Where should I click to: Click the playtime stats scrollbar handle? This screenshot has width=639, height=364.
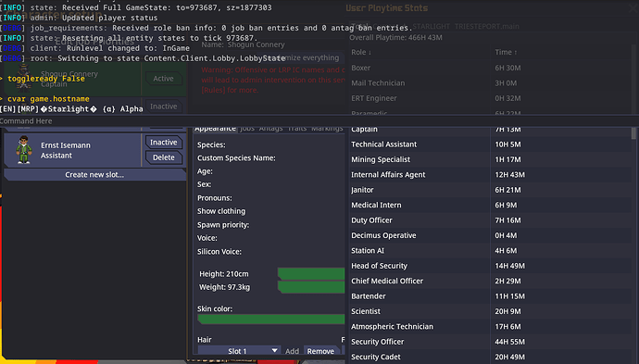633,133
